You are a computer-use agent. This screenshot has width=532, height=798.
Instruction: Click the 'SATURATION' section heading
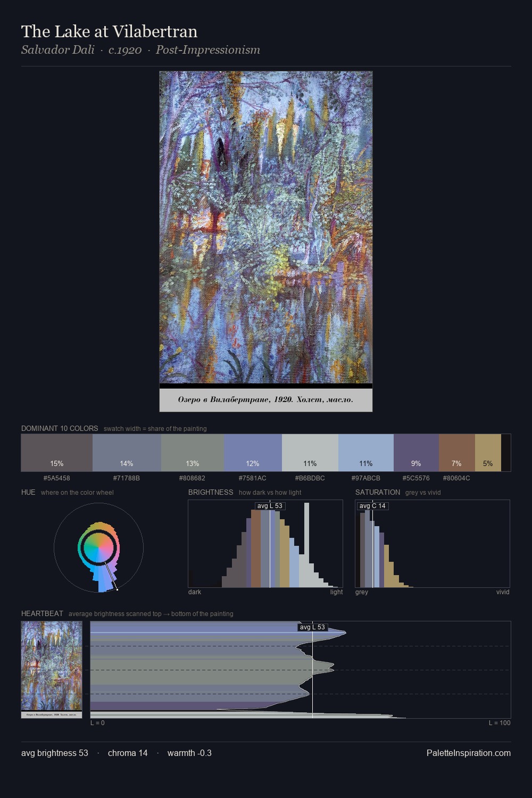tap(378, 492)
